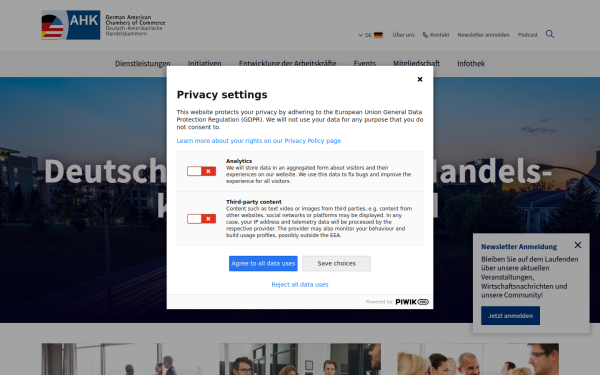Toggle the Analytics consent switch
Screen dimensions: 600x375
click(201, 171)
